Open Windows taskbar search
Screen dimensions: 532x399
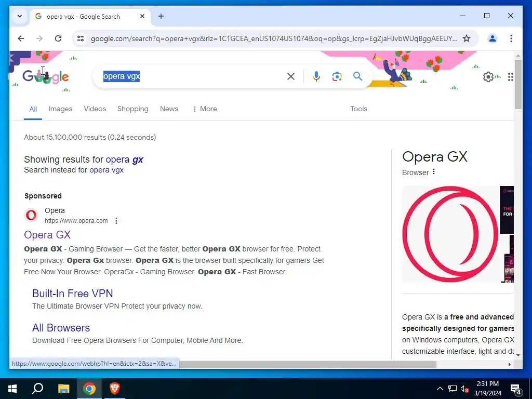[37, 389]
